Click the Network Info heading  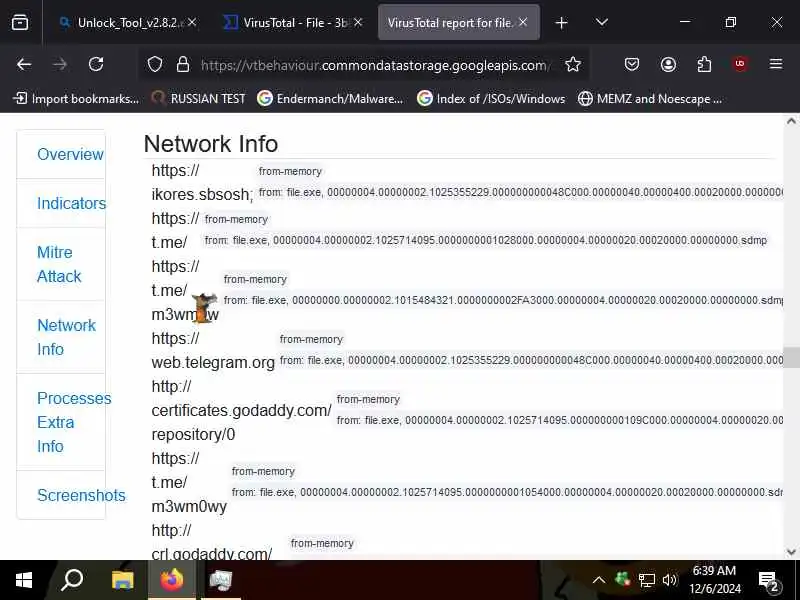tap(211, 144)
